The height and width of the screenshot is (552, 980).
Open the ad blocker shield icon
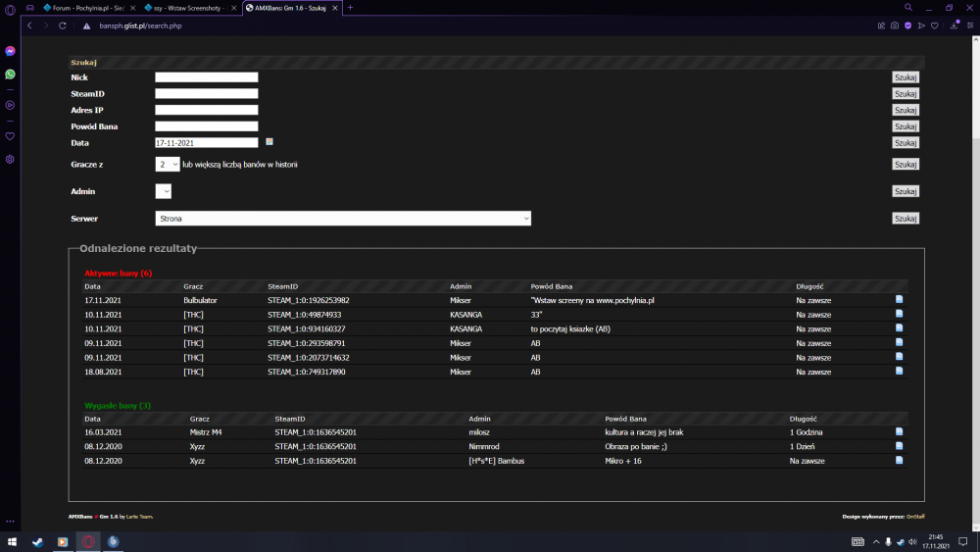click(x=907, y=25)
